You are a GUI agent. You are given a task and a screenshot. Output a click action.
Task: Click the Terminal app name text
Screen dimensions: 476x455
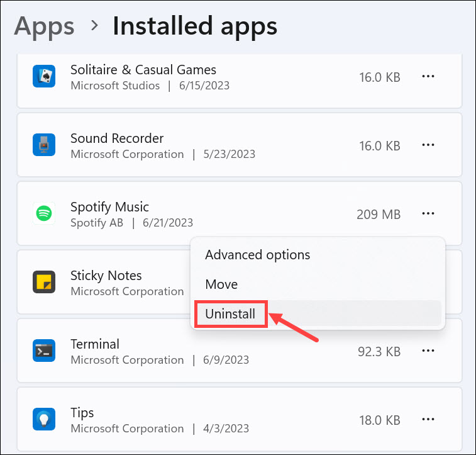tap(95, 344)
